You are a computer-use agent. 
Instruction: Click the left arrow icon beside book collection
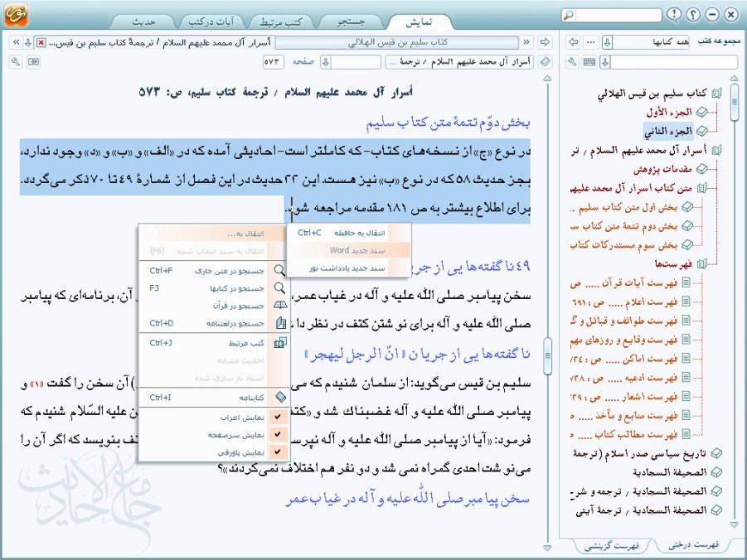(x=574, y=42)
